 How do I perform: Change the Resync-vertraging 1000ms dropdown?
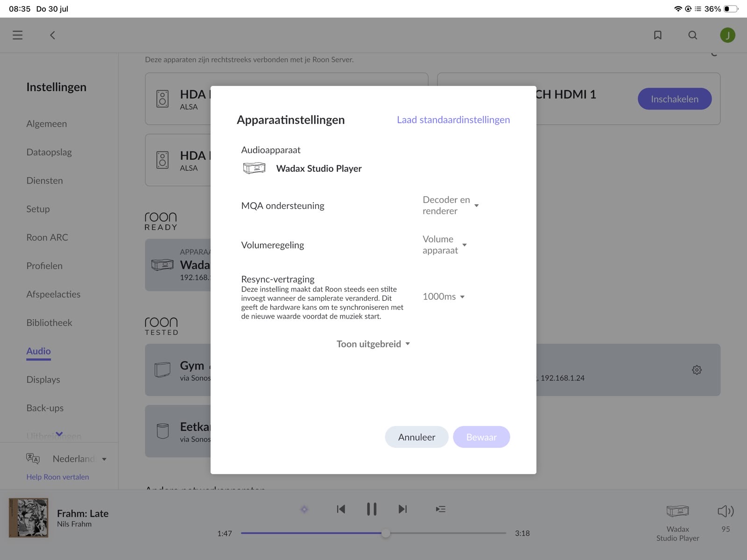pyautogui.click(x=444, y=297)
